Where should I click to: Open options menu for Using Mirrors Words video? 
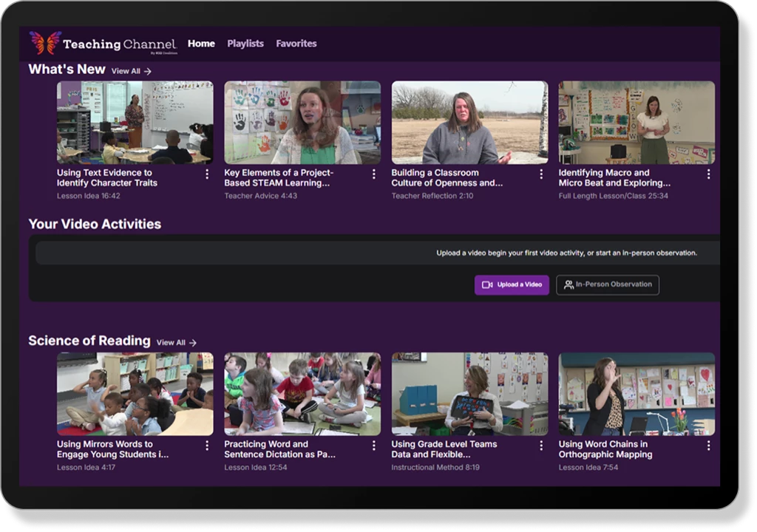point(207,446)
